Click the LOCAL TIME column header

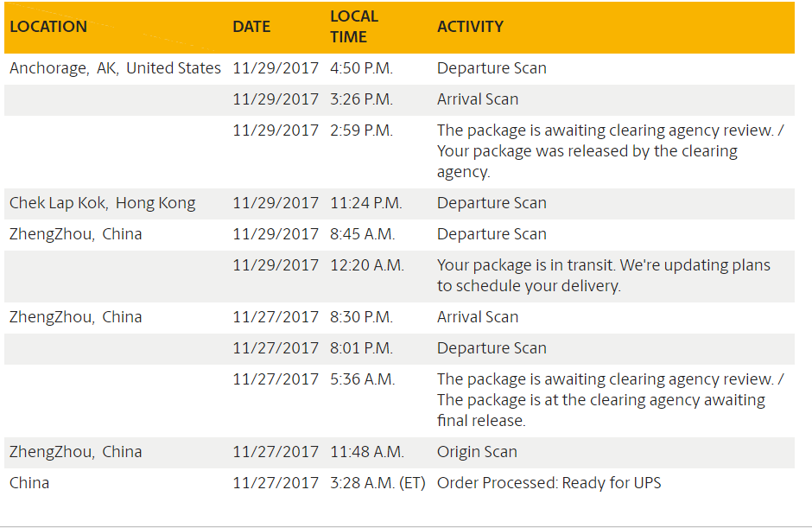[354, 27]
